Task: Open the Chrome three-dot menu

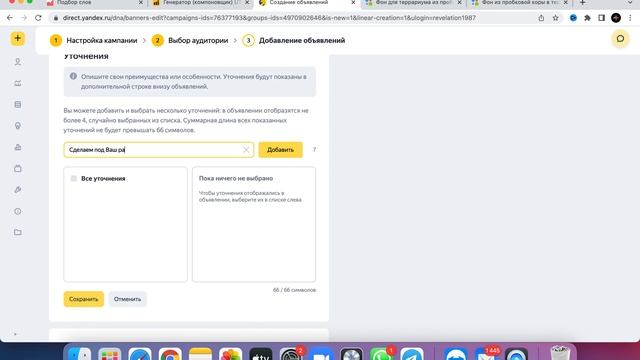Action: (630, 18)
